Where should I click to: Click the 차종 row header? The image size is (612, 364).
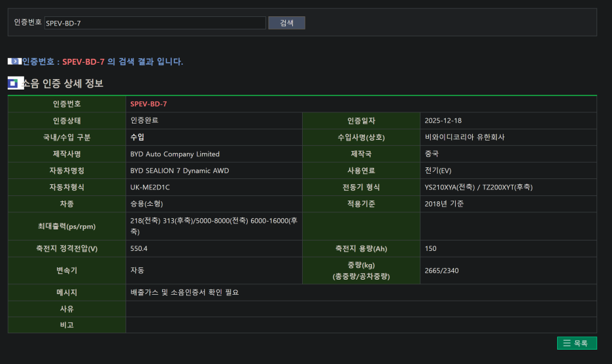tap(67, 204)
